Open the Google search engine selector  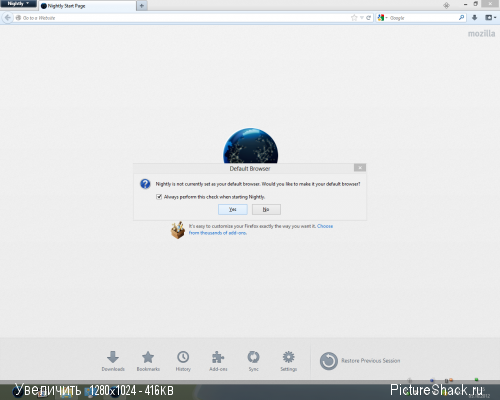(x=382, y=18)
